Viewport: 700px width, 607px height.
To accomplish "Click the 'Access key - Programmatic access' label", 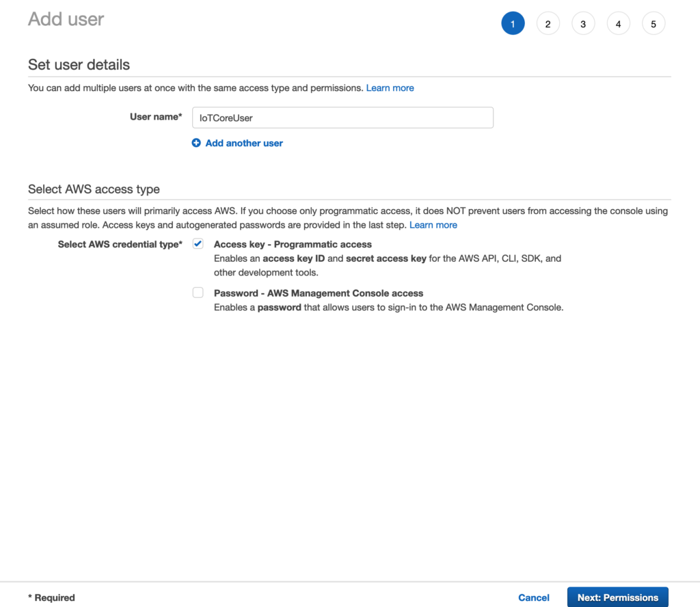I will coord(293,244).
